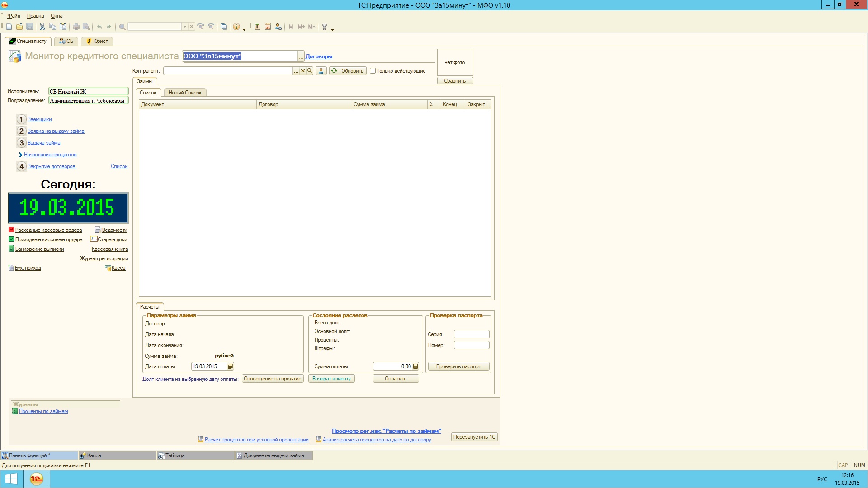Viewport: 868px width, 488px height.
Task: Click the Open file folder icon
Action: tap(19, 27)
